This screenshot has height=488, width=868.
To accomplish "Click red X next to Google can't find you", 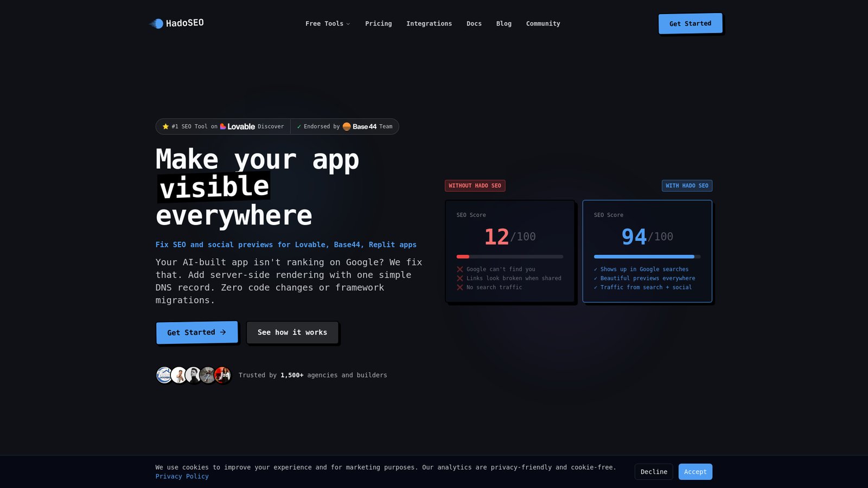I will [460, 269].
